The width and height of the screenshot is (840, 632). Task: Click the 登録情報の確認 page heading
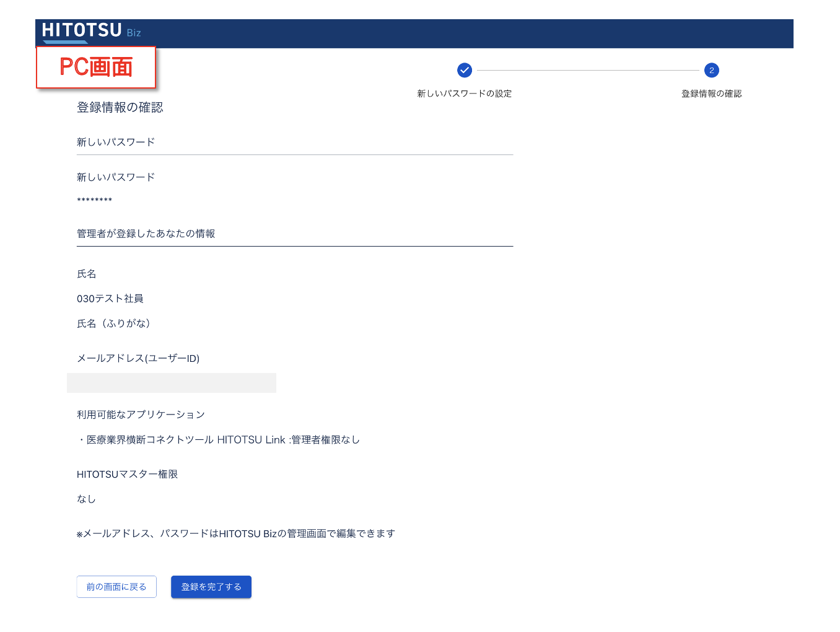(x=120, y=107)
